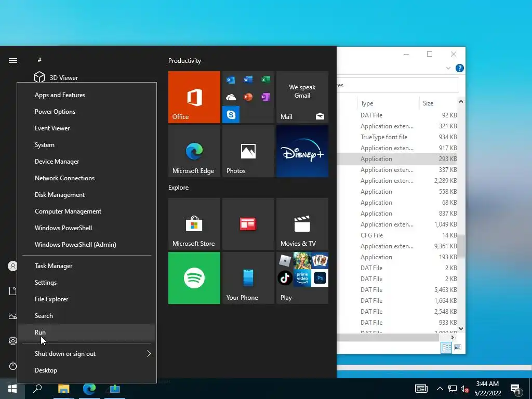Viewport: 532px width, 399px height.
Task: Open Roblox icon in the Play tile
Action: [x=285, y=261]
